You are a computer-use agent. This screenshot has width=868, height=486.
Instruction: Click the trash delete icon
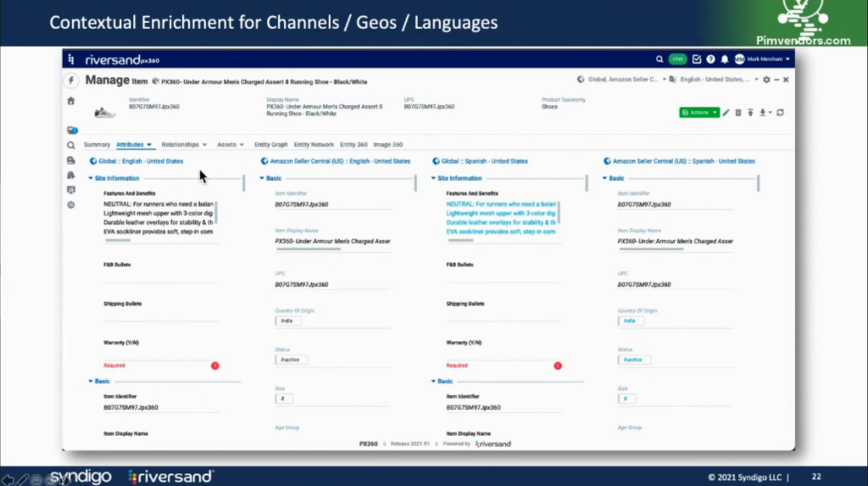[x=738, y=113]
